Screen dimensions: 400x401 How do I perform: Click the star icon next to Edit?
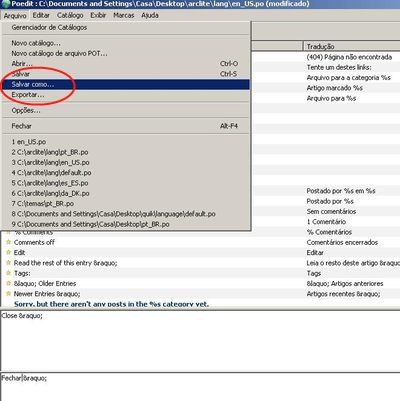click(9, 252)
